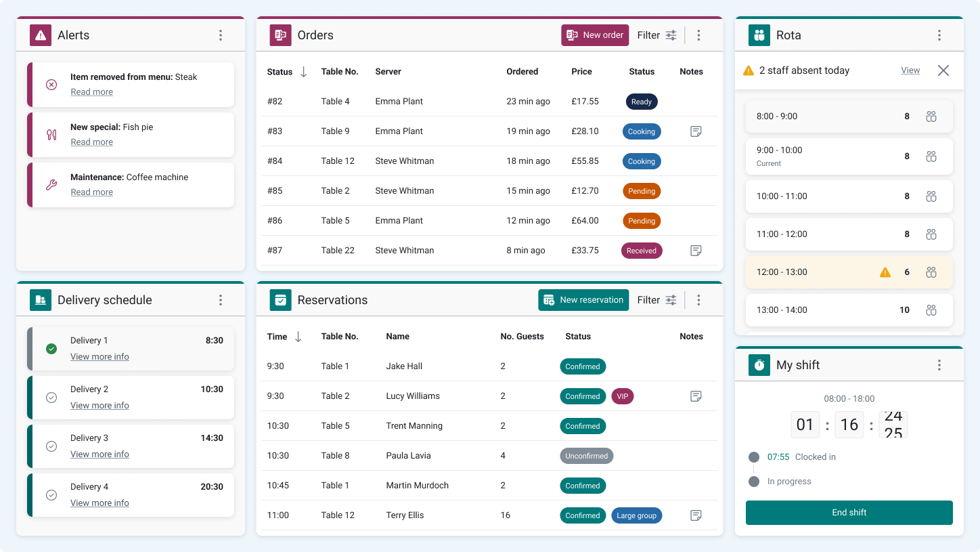Mark Delivery 2 as complete

pos(51,398)
